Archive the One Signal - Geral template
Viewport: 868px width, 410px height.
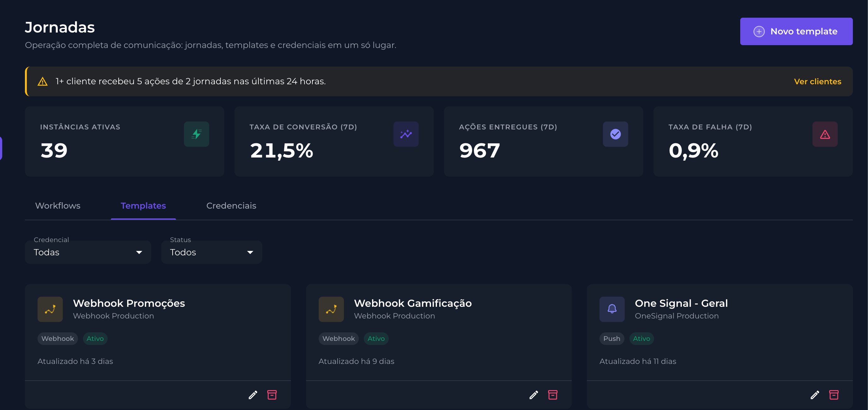click(x=834, y=395)
